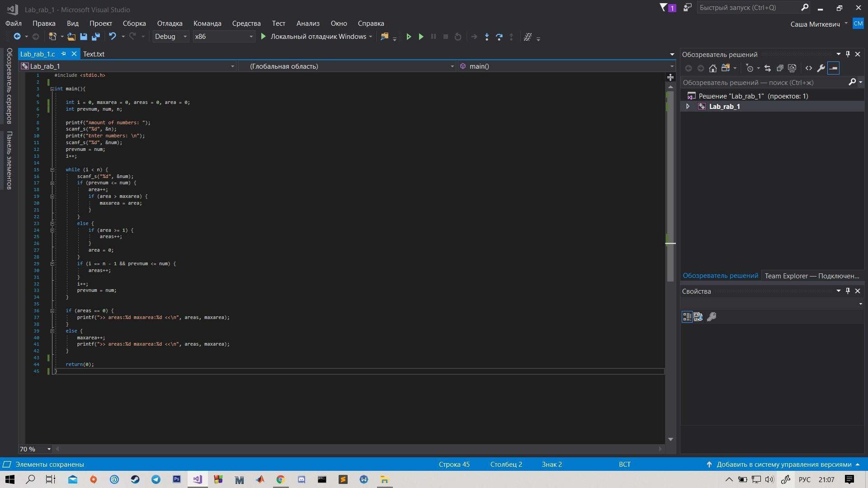Toggle pin on Lab_rab_1.c tab
The image size is (868, 488).
click(x=64, y=54)
